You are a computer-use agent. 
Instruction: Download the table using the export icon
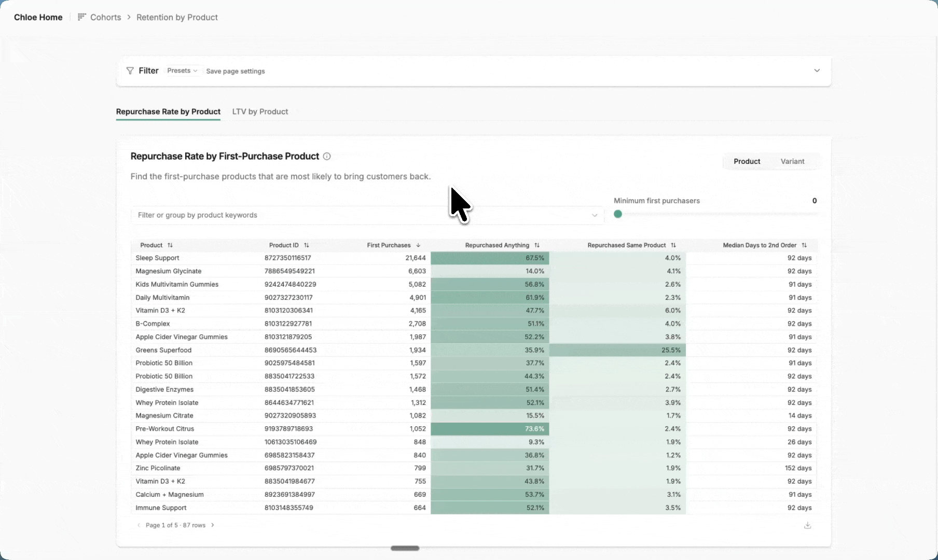click(808, 525)
